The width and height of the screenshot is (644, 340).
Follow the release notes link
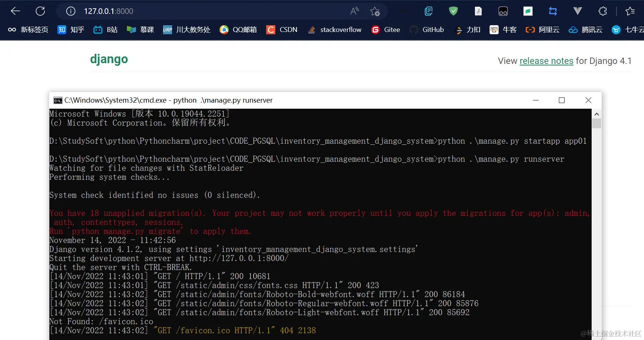[x=546, y=61]
